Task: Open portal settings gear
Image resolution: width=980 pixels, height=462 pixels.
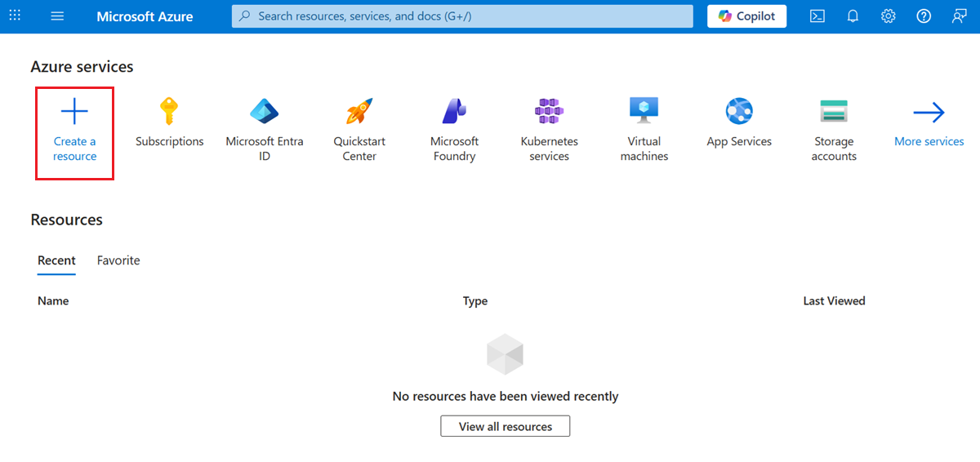Action: tap(889, 16)
